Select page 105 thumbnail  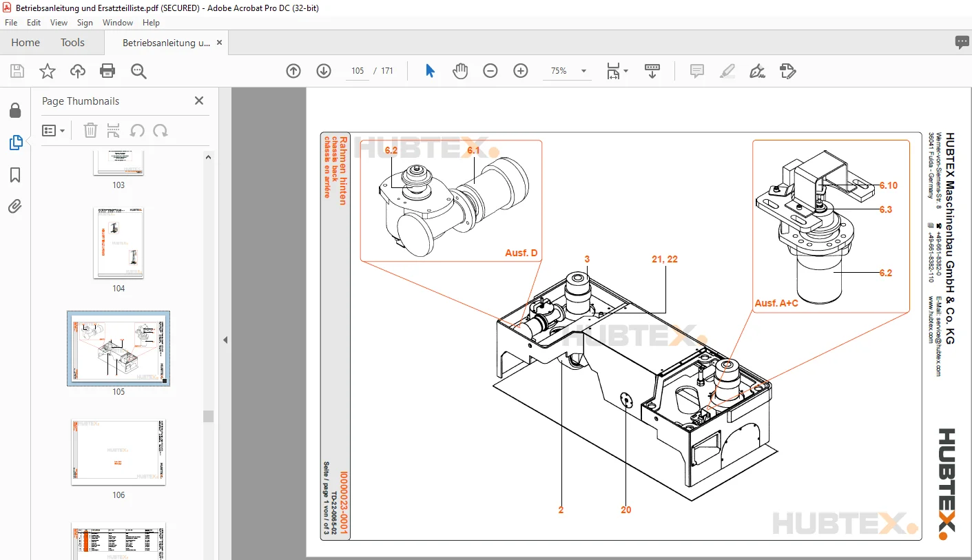coord(118,348)
